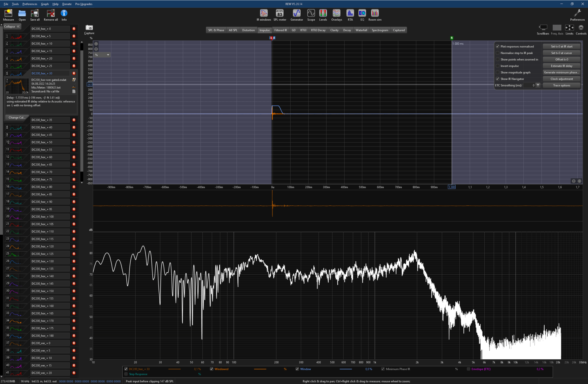Open the Tools menu
588x384 pixels.
coord(15,4)
